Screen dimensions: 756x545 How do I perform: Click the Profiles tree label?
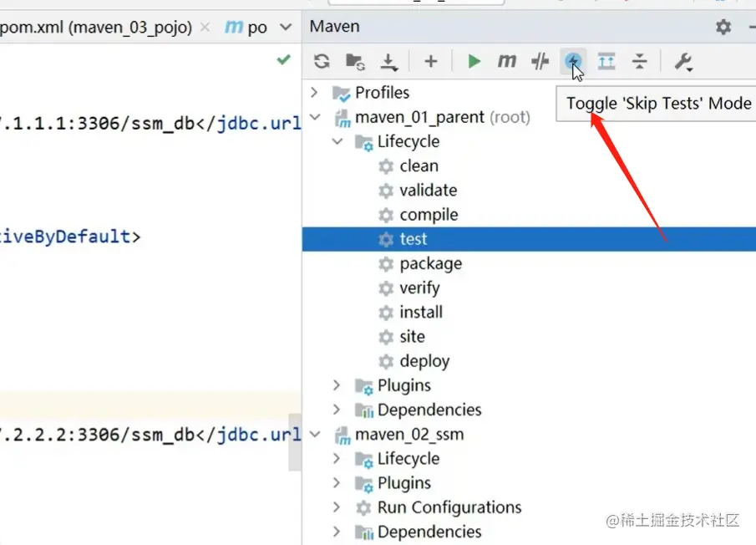click(x=382, y=92)
